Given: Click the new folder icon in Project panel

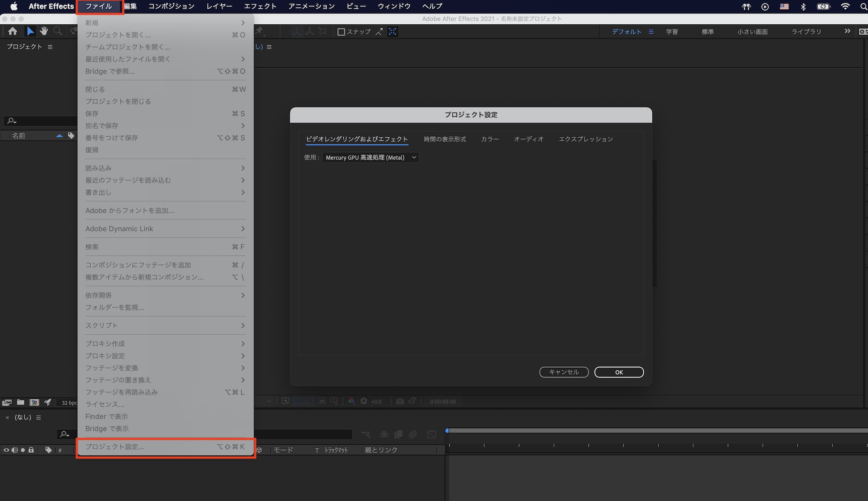Looking at the screenshot, I should pos(20,402).
